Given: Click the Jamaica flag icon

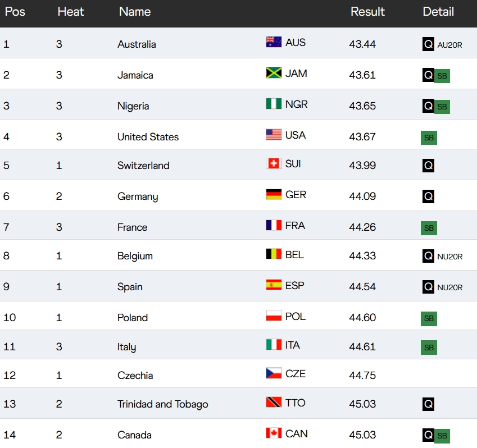Looking at the screenshot, I should 274,73.
